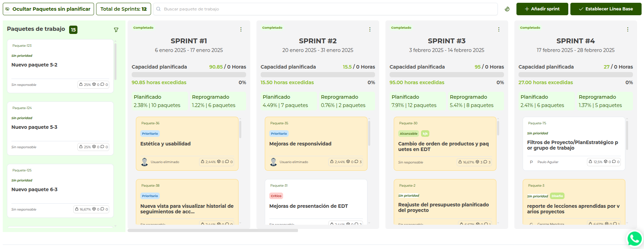Click the user avatar on Estética y usabilidad

click(144, 162)
